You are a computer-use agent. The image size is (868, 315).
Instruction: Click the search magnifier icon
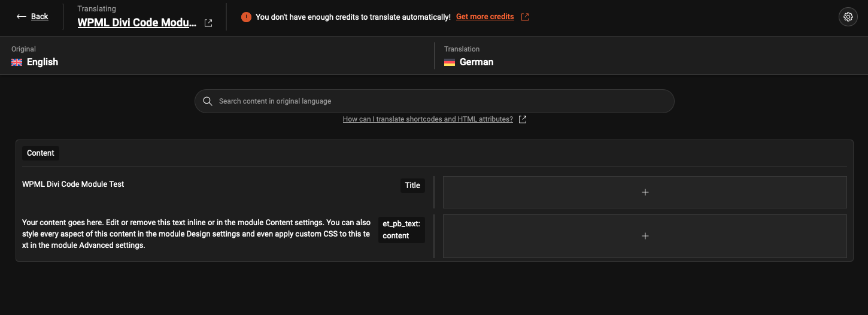tap(208, 101)
